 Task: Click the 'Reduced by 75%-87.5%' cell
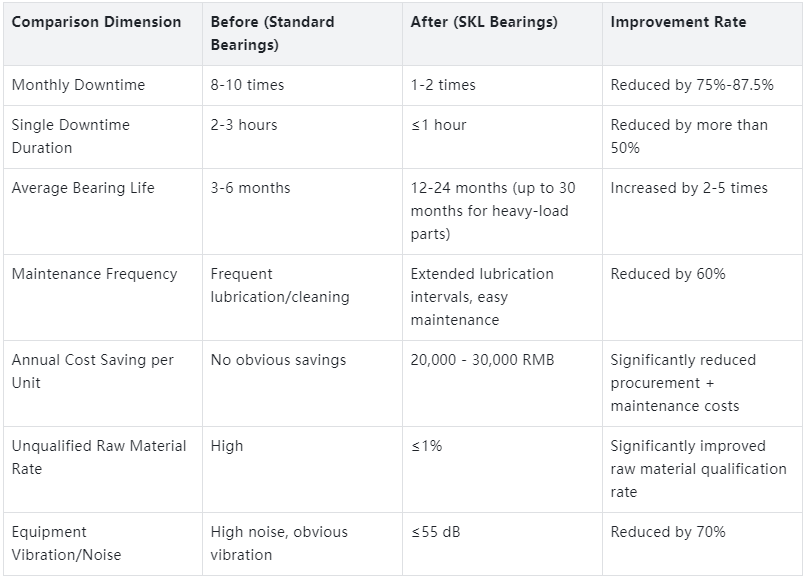coord(692,85)
